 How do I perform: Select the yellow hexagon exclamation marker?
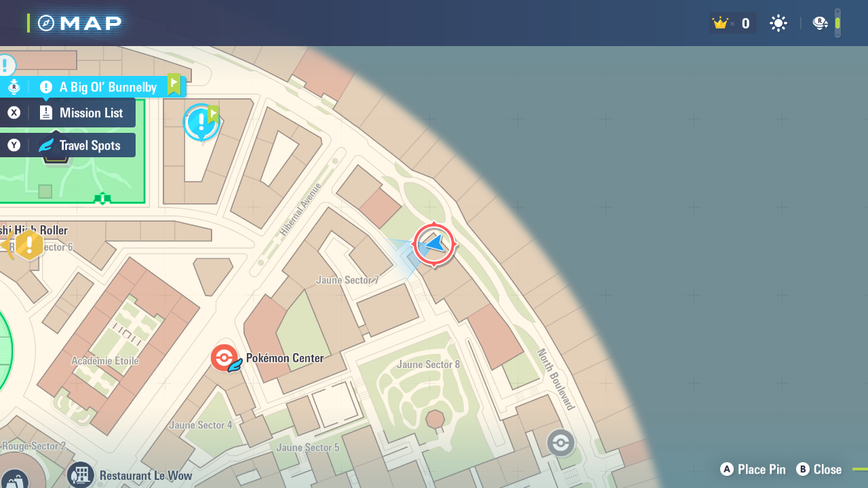coord(29,245)
